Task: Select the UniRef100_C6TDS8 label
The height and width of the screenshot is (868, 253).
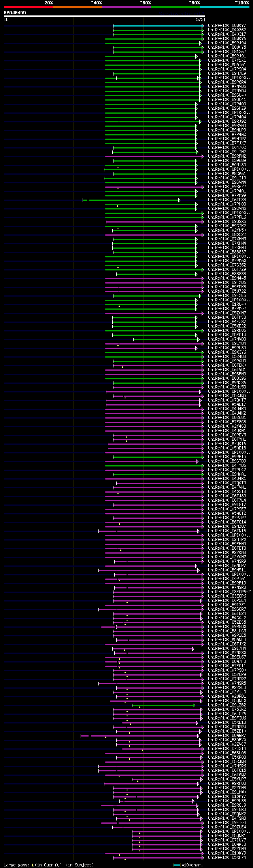Action: [x=227, y=200]
